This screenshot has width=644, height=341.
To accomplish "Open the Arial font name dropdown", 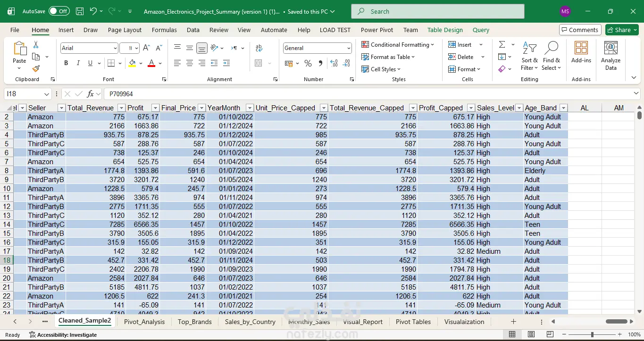I will (x=115, y=48).
